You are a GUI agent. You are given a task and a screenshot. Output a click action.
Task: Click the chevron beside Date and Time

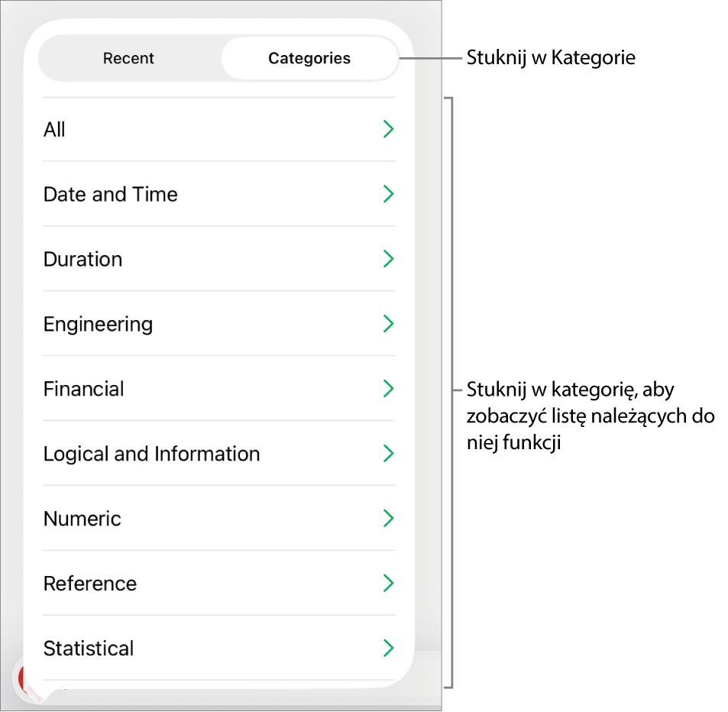[388, 194]
